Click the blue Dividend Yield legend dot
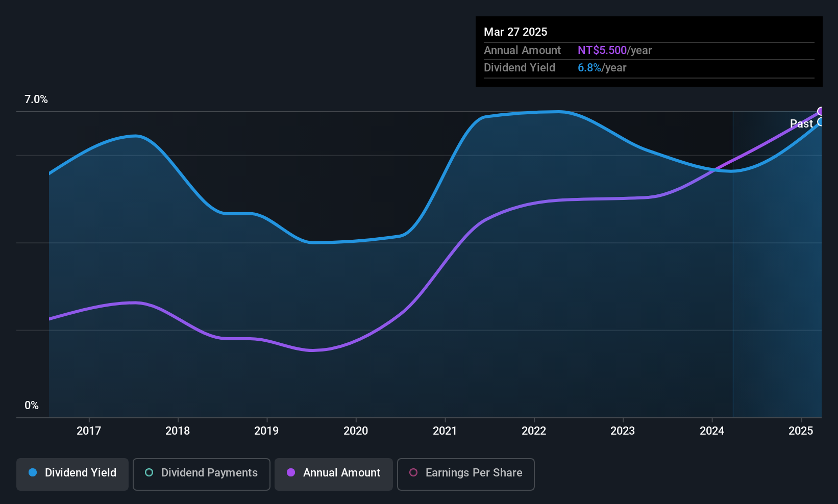The width and height of the screenshot is (838, 504). tap(33, 472)
